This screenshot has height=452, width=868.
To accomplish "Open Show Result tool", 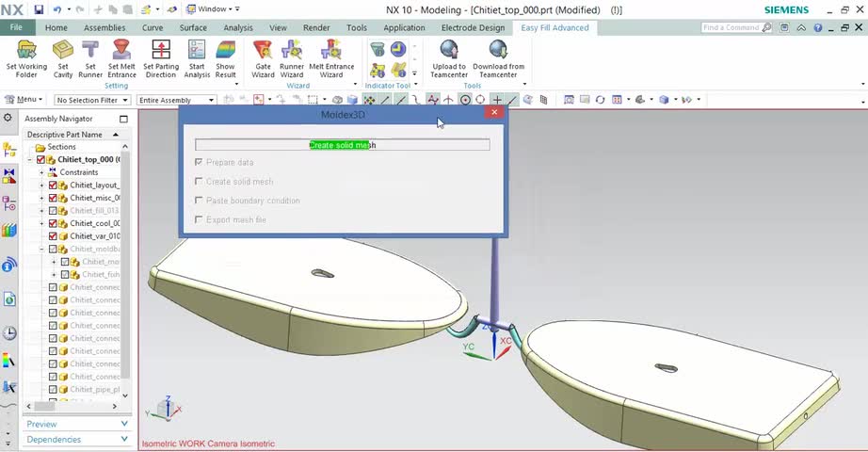I will (x=225, y=59).
